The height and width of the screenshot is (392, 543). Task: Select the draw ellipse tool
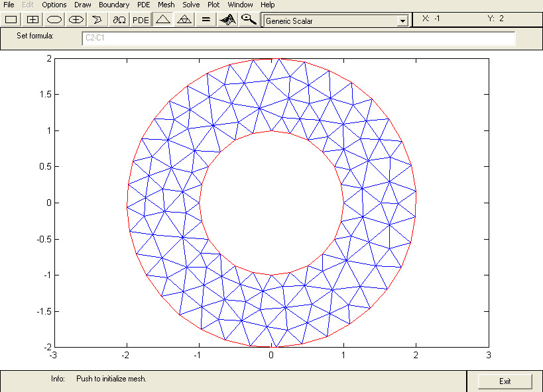(54, 20)
